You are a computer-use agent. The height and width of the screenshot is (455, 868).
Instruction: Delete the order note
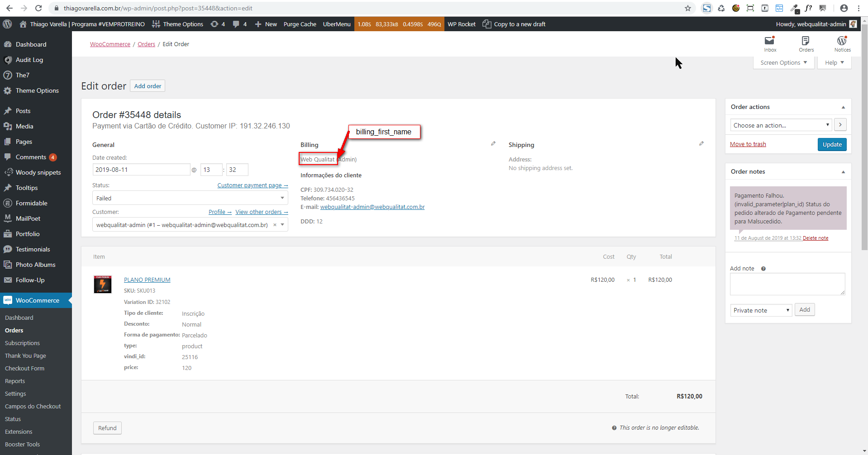point(816,238)
